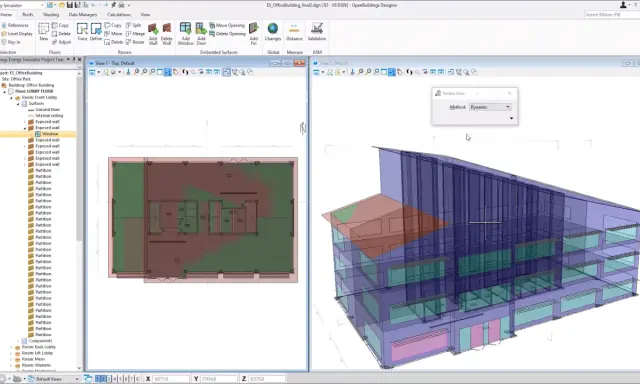The height and width of the screenshot is (384, 640).
Task: Click Copy in the Floors group
Action: click(60, 25)
